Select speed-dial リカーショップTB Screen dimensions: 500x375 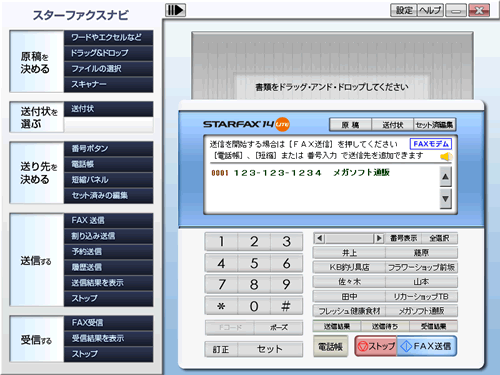(421, 297)
